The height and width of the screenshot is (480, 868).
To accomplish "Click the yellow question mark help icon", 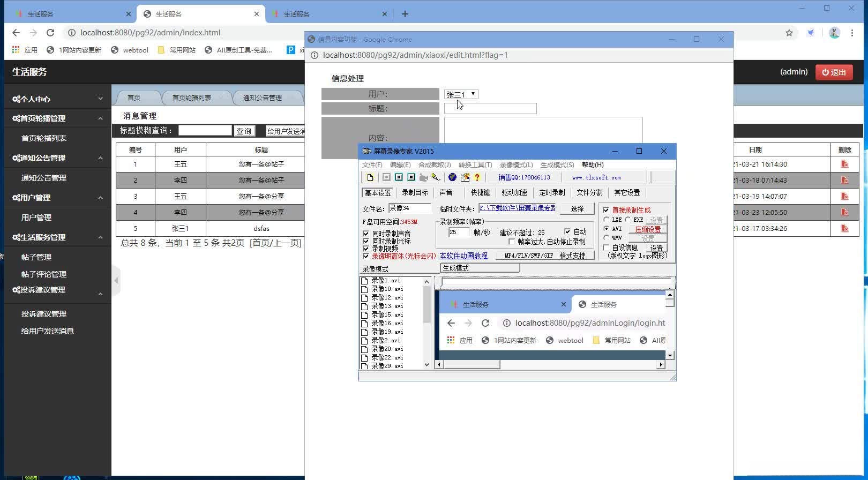I will point(477,177).
